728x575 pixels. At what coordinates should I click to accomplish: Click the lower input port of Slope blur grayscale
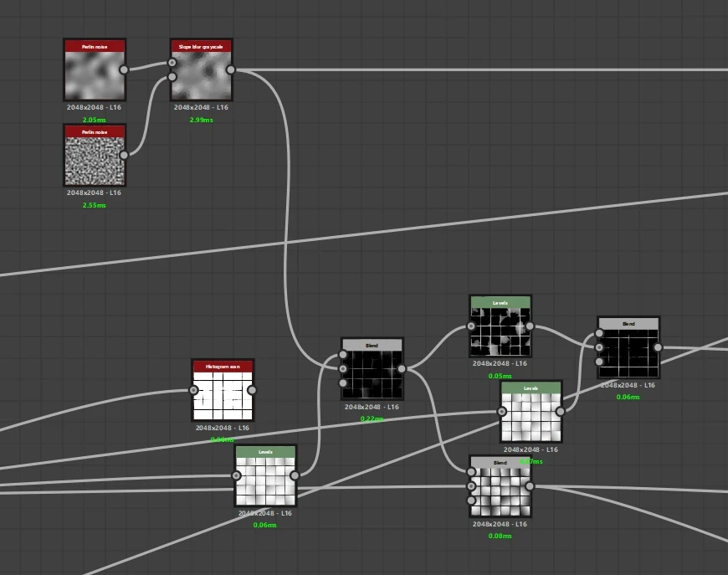point(172,77)
